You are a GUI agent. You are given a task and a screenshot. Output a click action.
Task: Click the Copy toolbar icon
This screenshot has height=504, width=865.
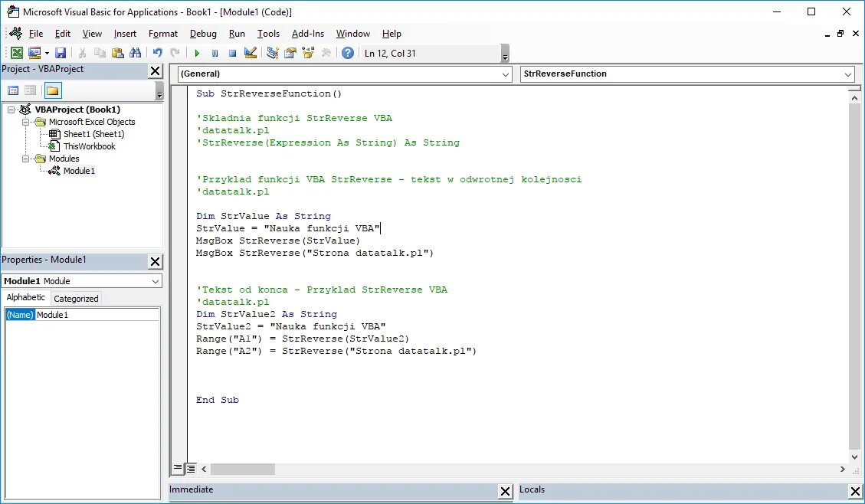(100, 53)
